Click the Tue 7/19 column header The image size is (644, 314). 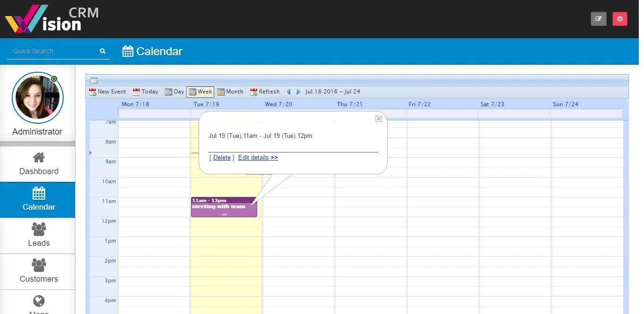206,104
